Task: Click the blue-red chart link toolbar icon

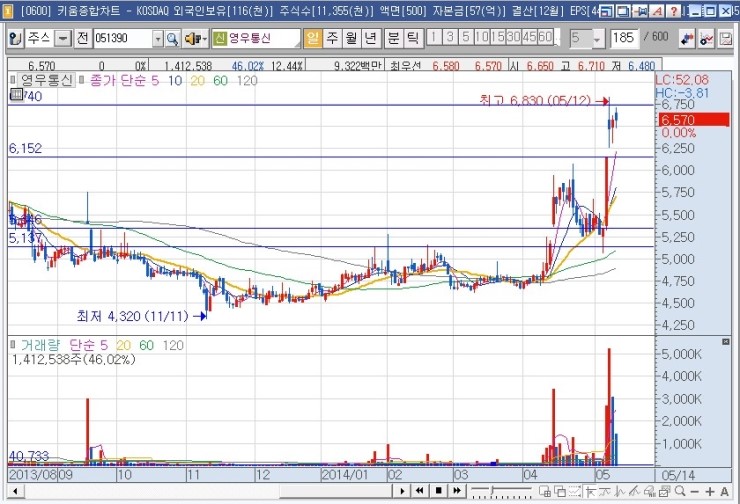Action: pos(687,39)
